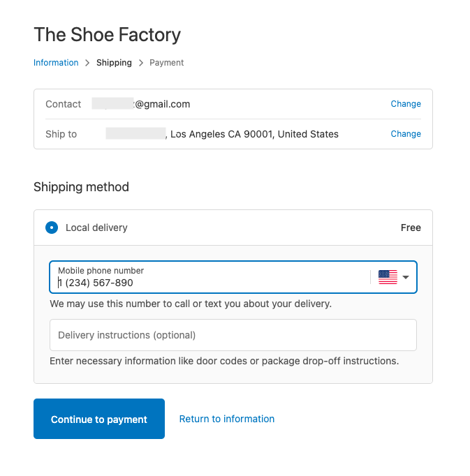Click the Free shipping price label

[x=411, y=228]
